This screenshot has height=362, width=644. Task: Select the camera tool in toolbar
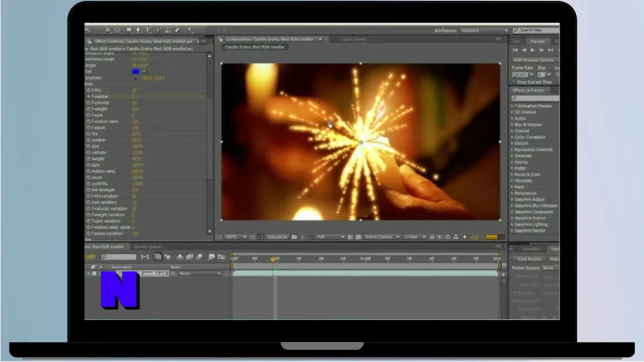[108, 30]
